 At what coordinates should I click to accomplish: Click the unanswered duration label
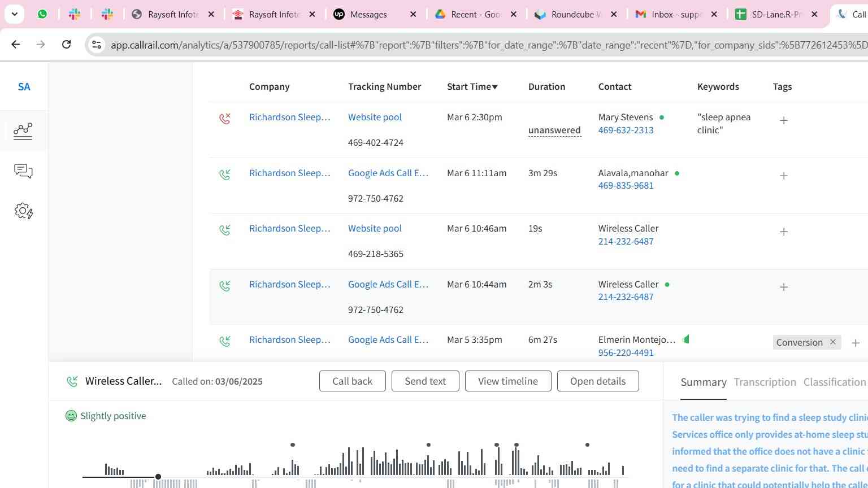pos(554,130)
